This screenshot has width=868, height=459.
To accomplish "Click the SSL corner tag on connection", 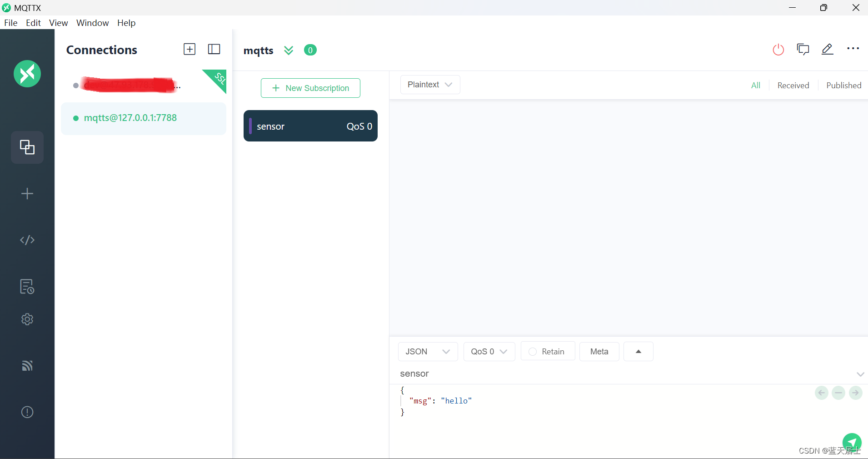I will click(x=218, y=79).
